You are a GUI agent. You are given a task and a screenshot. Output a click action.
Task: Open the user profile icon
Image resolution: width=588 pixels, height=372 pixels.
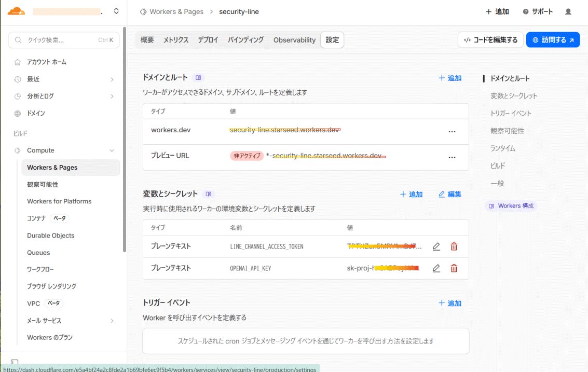(568, 11)
